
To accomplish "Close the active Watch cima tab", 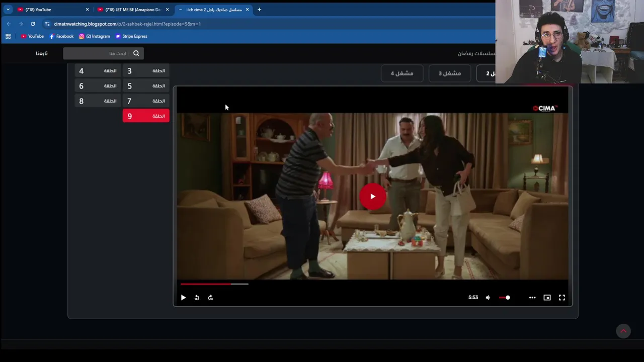I will pos(247,10).
